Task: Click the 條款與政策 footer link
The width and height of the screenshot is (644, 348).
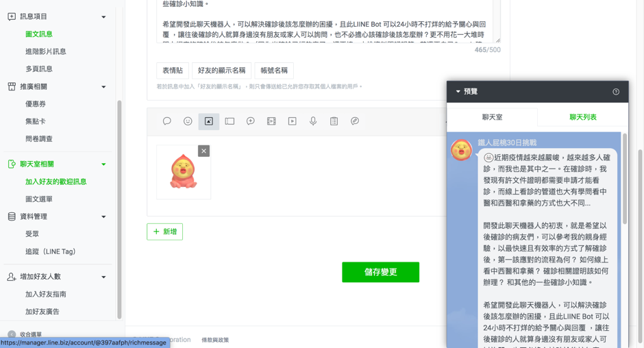Action: click(215, 340)
